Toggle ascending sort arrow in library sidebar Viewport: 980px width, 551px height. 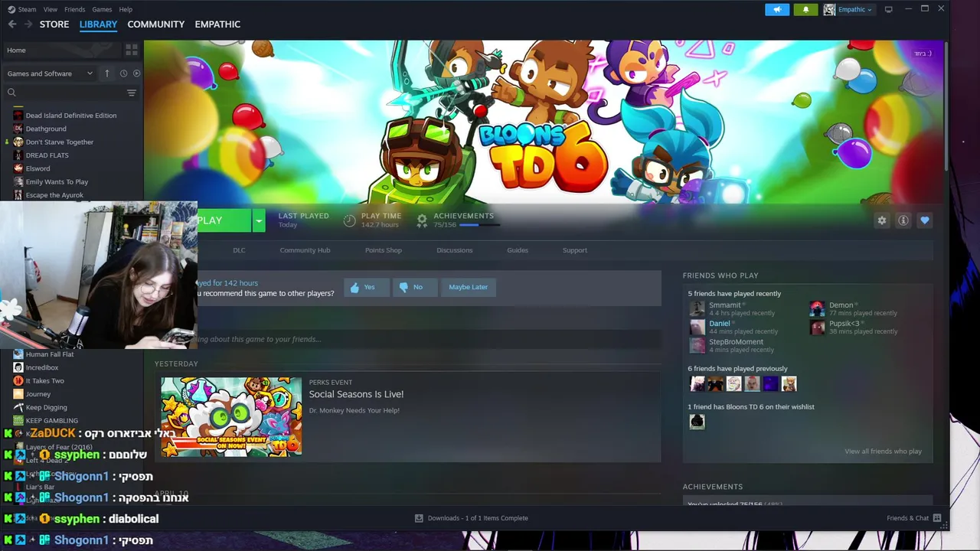point(107,73)
